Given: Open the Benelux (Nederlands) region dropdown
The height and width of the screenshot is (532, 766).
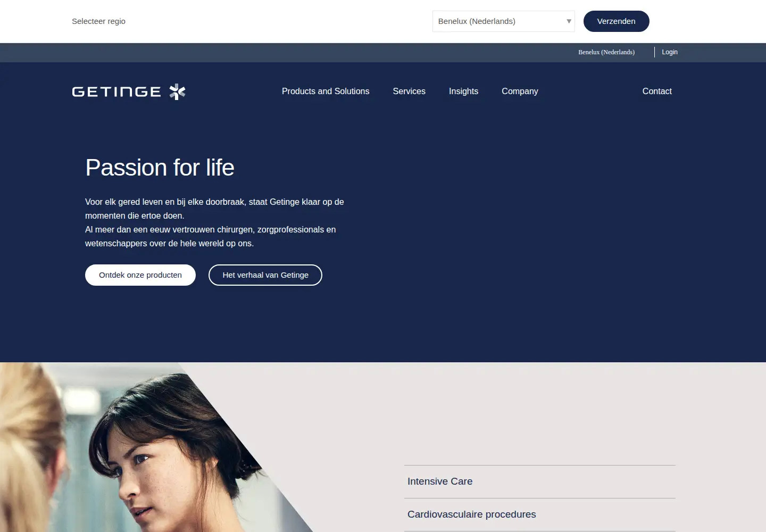Looking at the screenshot, I should click(503, 21).
